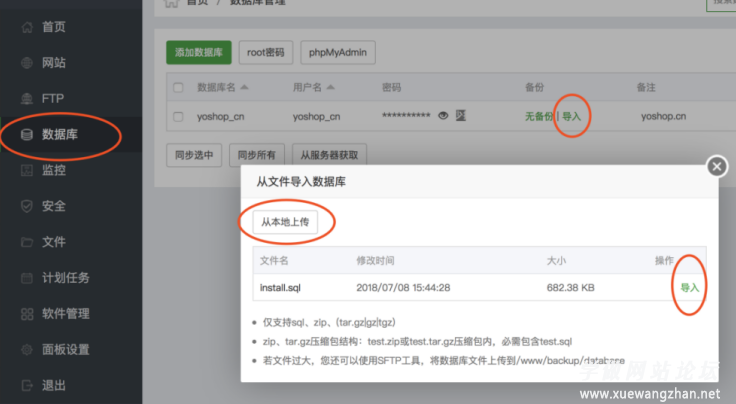Click the database cylinder icon
The image size is (736, 404).
tap(27, 135)
